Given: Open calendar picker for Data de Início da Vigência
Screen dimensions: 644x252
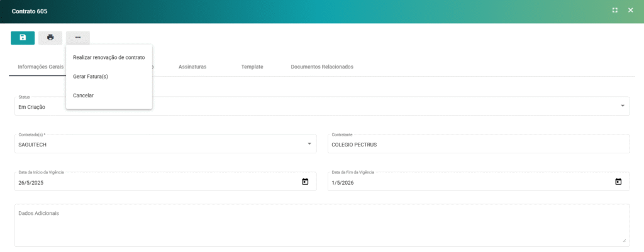Looking at the screenshot, I should [x=305, y=182].
